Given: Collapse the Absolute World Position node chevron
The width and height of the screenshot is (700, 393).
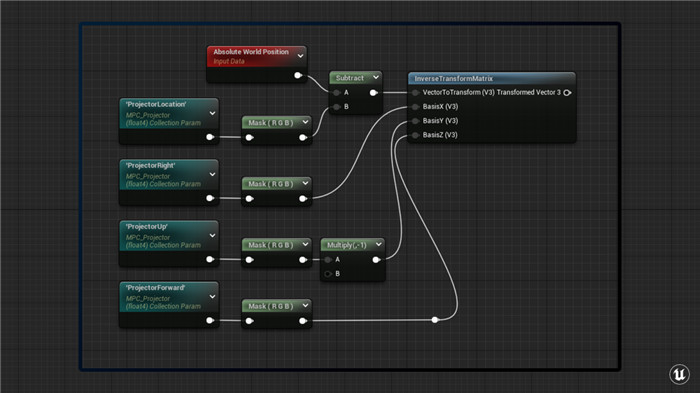Looking at the screenshot, I should pos(300,56).
